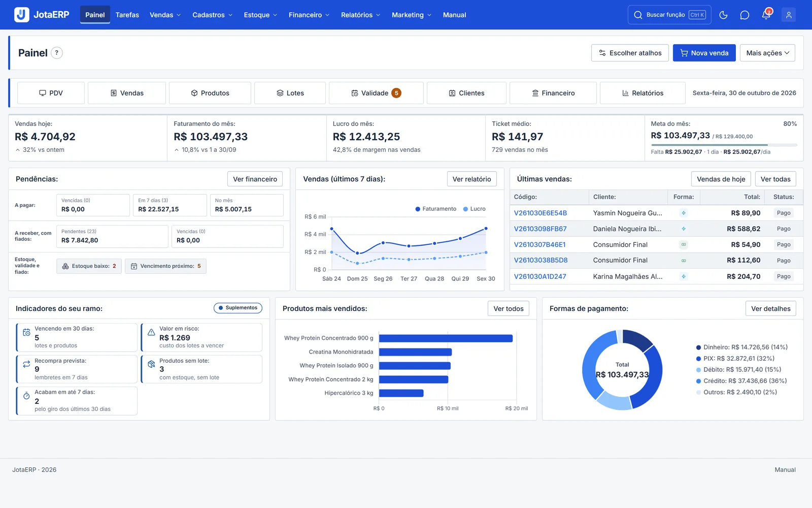Screen dimensions: 812x508
Task: Open the Manual menu item in navbar
Action: [x=455, y=15]
